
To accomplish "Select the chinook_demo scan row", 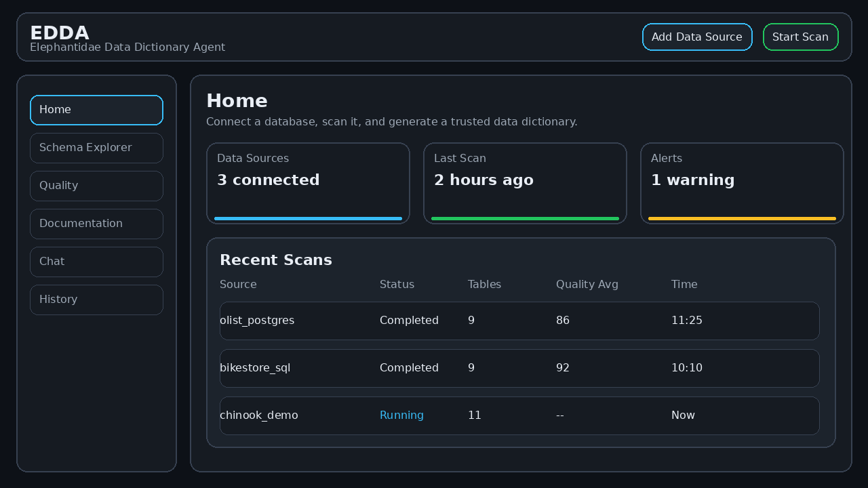I will pos(519,415).
